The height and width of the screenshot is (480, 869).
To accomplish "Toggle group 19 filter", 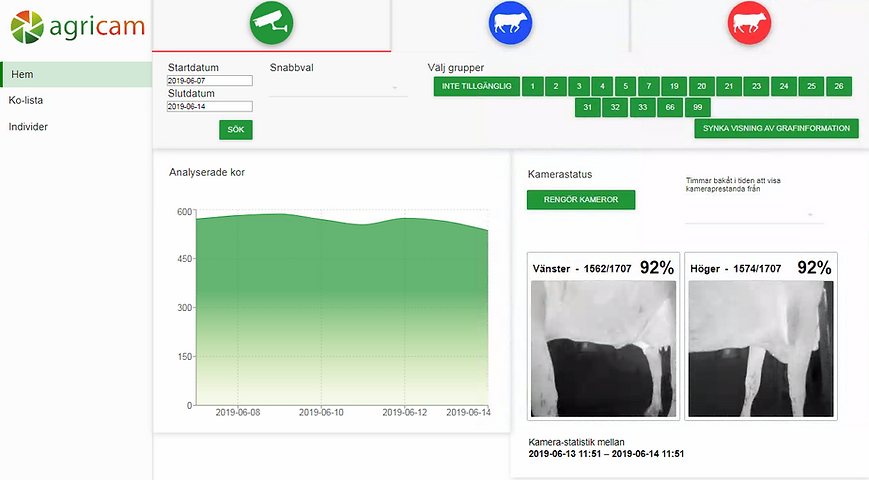I will (675, 87).
